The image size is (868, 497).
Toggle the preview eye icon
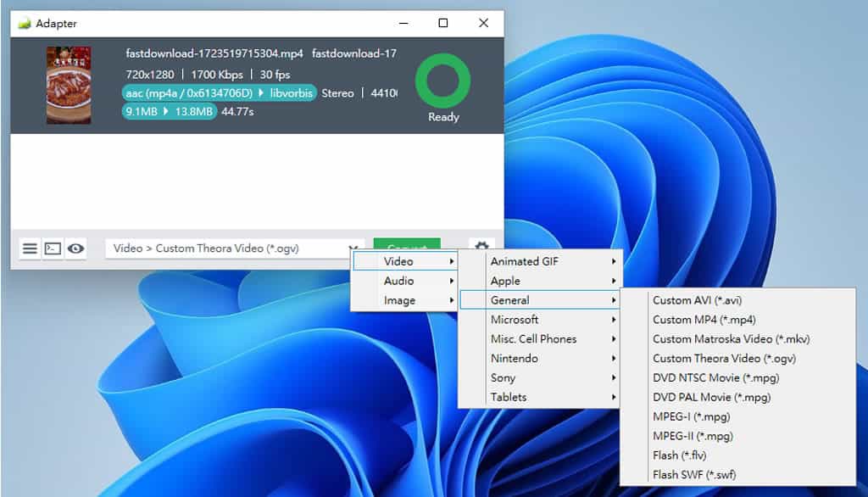tap(76, 248)
